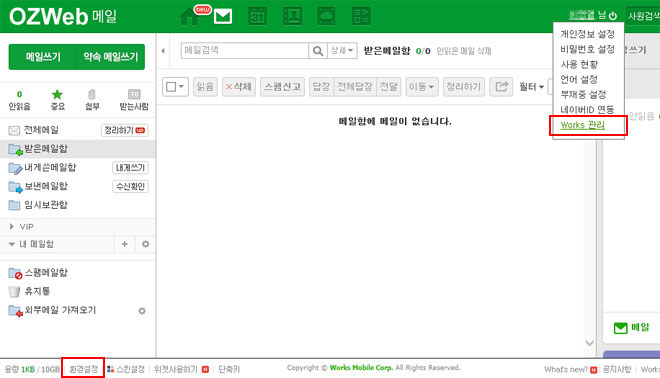The width and height of the screenshot is (660, 378).
Task: Open 단축키 in the footer
Action: [229, 369]
